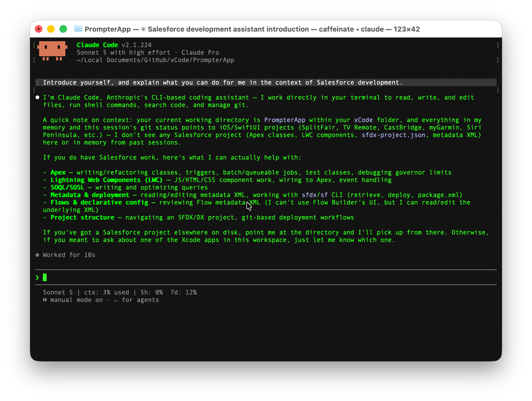Click the pause icon beside manual mode

pos(45,300)
